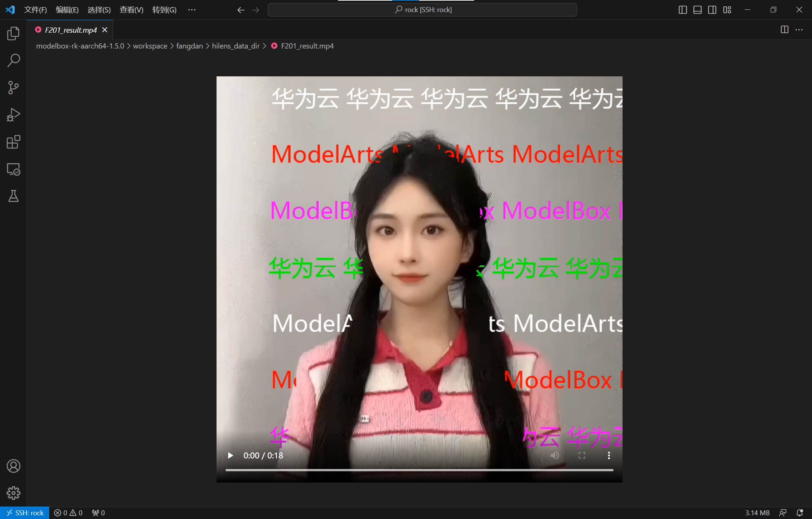The height and width of the screenshot is (519, 812).
Task: Open editor More Actions ellipsis
Action: pos(799,30)
